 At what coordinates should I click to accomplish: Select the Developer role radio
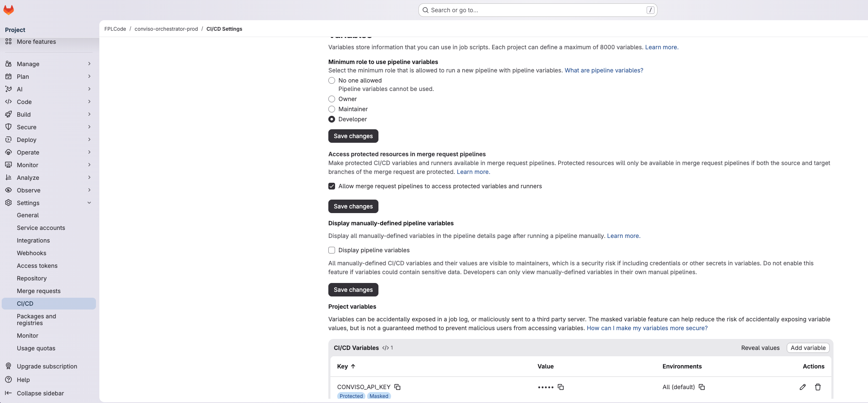[332, 119]
